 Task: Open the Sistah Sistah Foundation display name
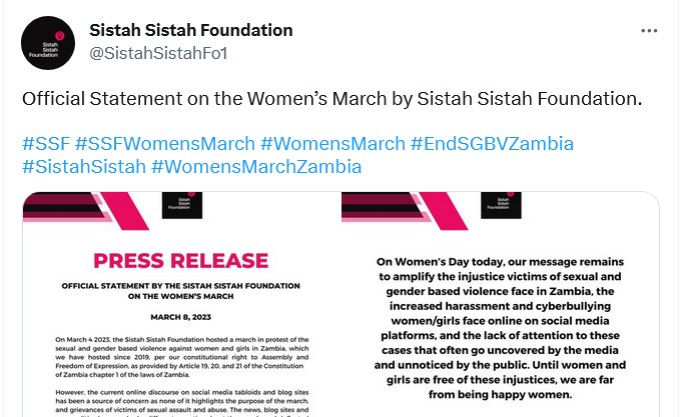(x=191, y=30)
